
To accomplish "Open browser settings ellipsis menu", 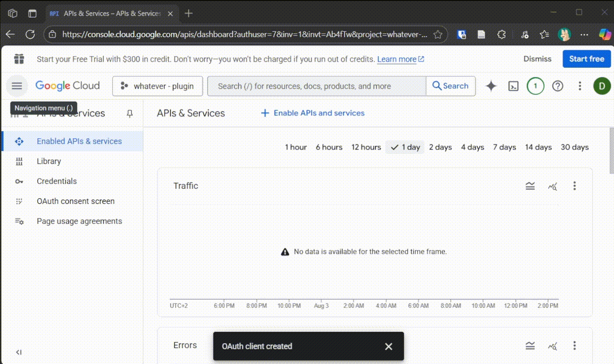I will (584, 35).
